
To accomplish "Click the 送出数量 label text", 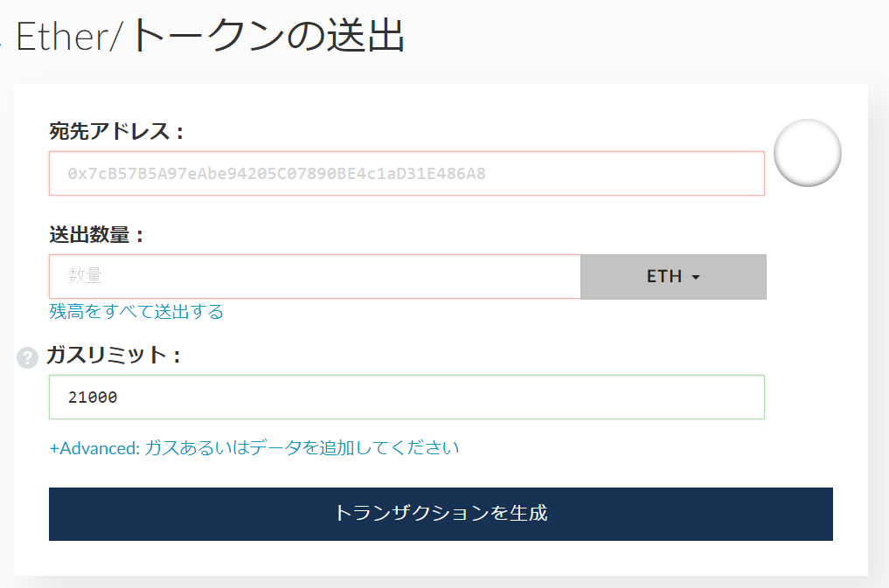I will click(x=96, y=235).
